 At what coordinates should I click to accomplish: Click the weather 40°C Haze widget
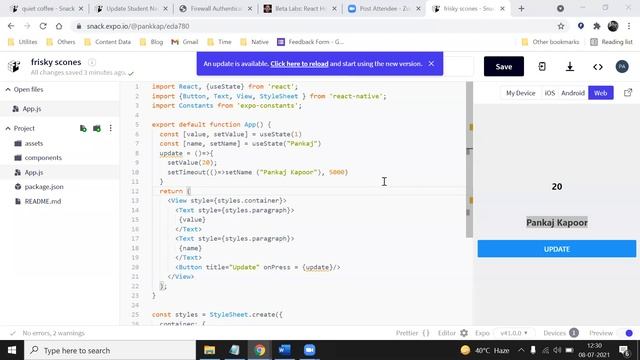coord(485,350)
